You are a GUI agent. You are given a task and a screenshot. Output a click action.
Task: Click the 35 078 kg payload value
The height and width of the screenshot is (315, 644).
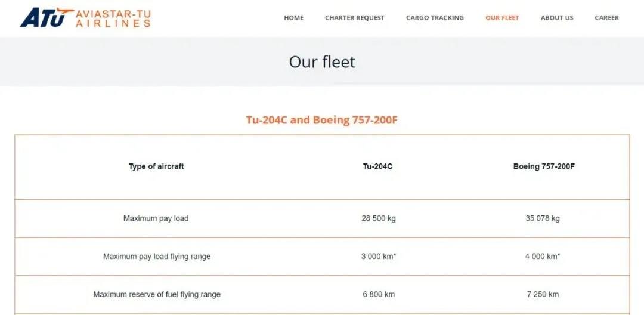click(x=543, y=218)
